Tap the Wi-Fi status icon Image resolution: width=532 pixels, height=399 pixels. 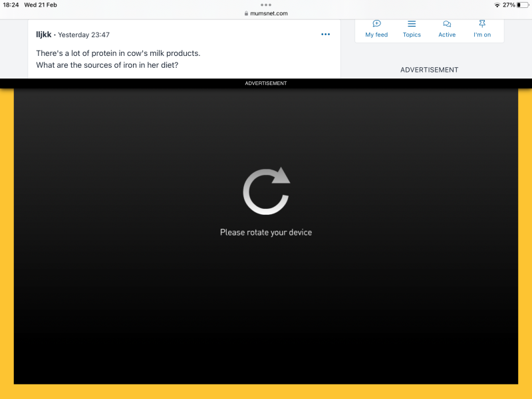[497, 5]
